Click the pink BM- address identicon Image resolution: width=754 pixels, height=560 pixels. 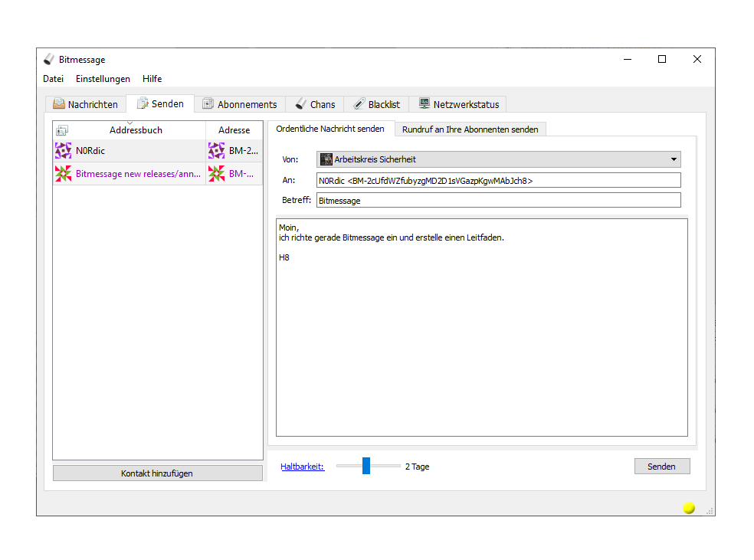click(216, 174)
